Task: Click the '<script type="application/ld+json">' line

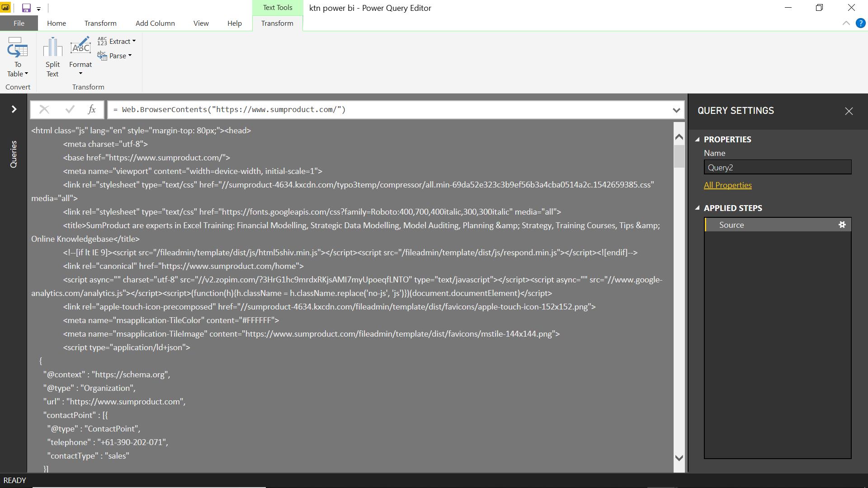Action: (127, 347)
